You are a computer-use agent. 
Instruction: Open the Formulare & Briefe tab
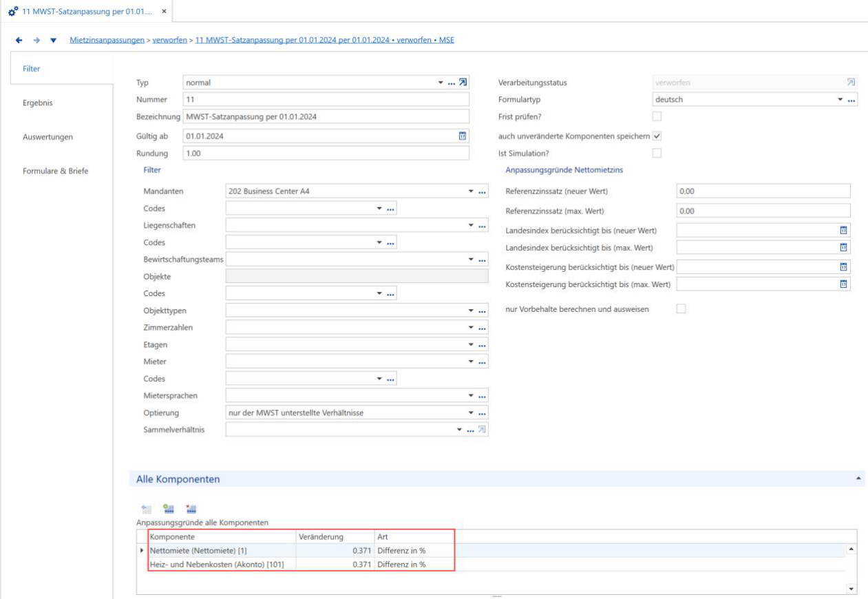(55, 170)
